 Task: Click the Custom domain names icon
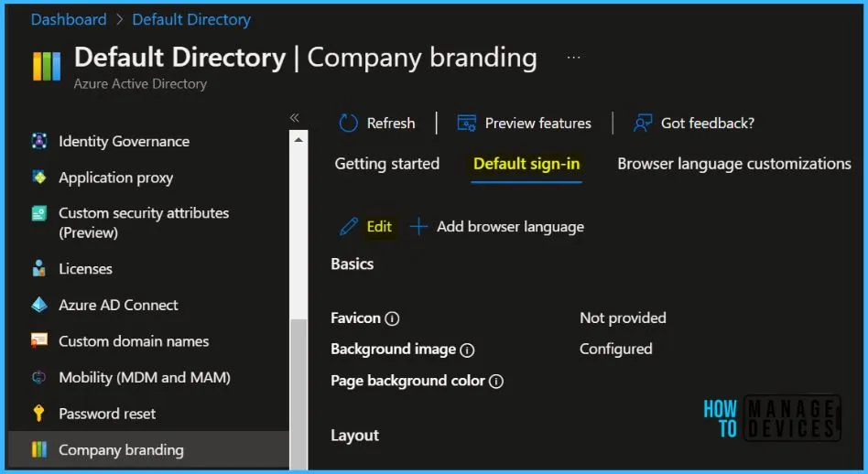click(38, 341)
